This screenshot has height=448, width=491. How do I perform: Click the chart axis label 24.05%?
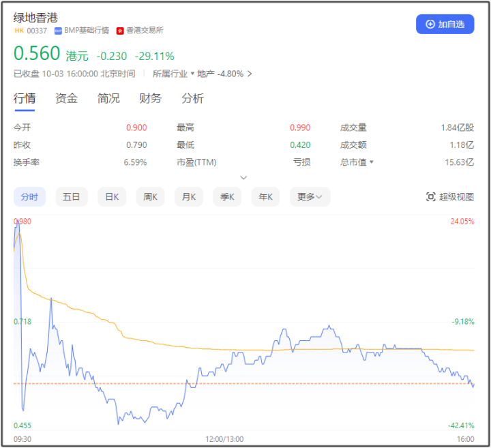tap(462, 222)
